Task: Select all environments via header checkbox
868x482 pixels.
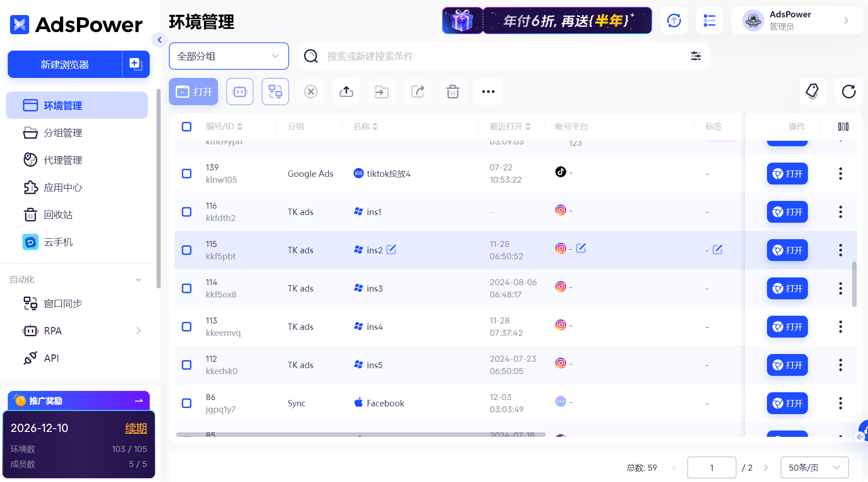Action: [186, 126]
